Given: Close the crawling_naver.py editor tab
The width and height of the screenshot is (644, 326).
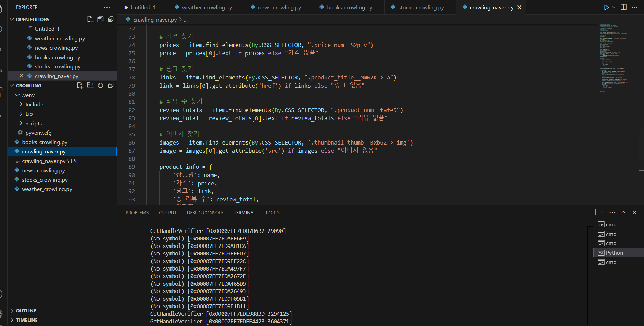Looking at the screenshot, I should click(x=519, y=7).
